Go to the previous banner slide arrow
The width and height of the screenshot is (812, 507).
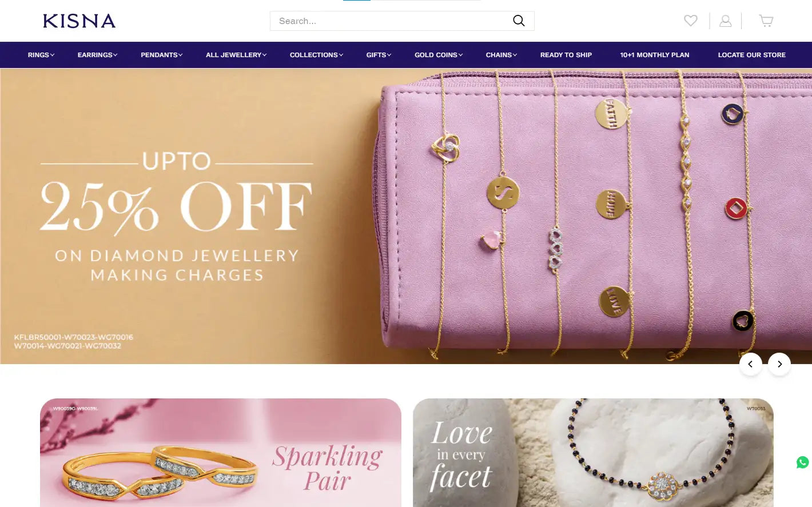tap(751, 364)
